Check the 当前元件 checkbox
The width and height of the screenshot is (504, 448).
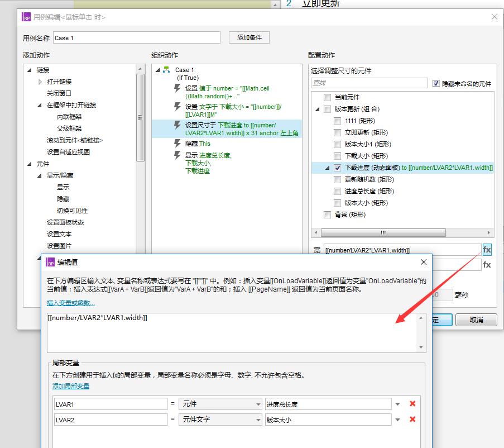[x=327, y=97]
